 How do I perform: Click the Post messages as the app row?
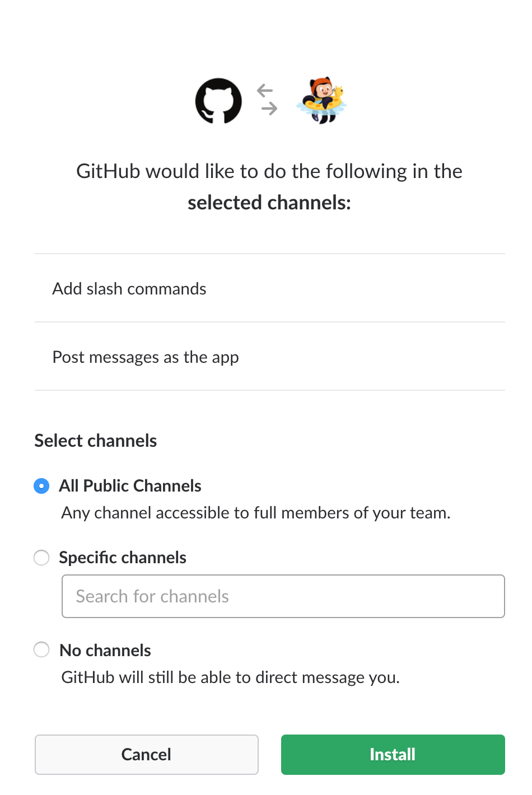tap(146, 357)
